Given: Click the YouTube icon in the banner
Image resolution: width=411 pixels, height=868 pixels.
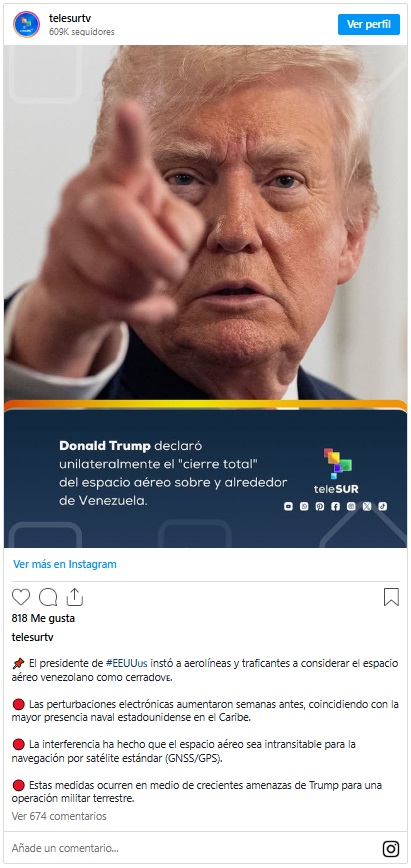Looking at the screenshot, I should point(288,506).
